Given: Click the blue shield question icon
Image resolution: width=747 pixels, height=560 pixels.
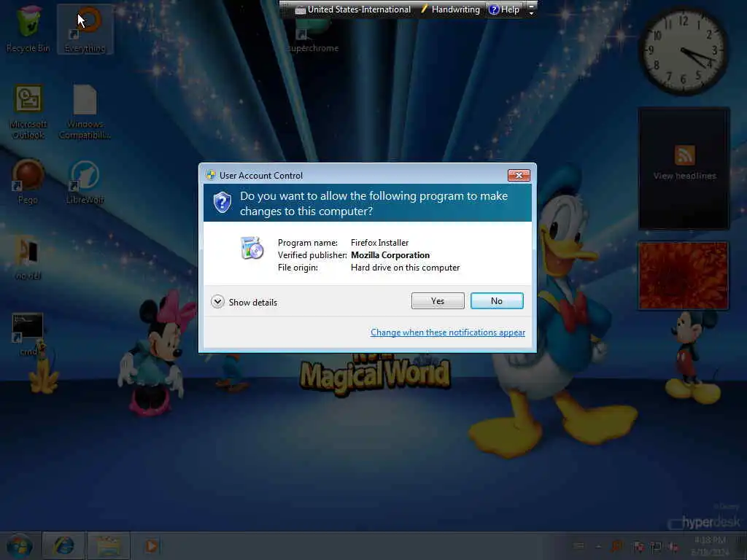Looking at the screenshot, I should 222,203.
